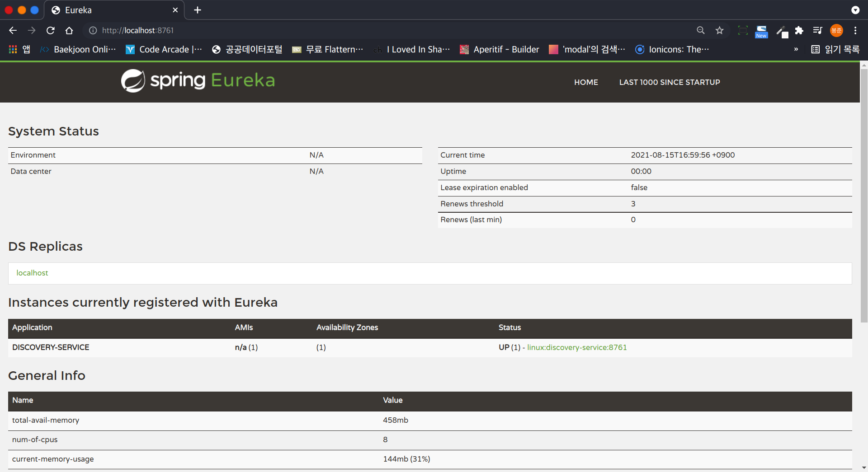Click the scrollbar up arrow
The width and height of the screenshot is (868, 472).
(864, 65)
